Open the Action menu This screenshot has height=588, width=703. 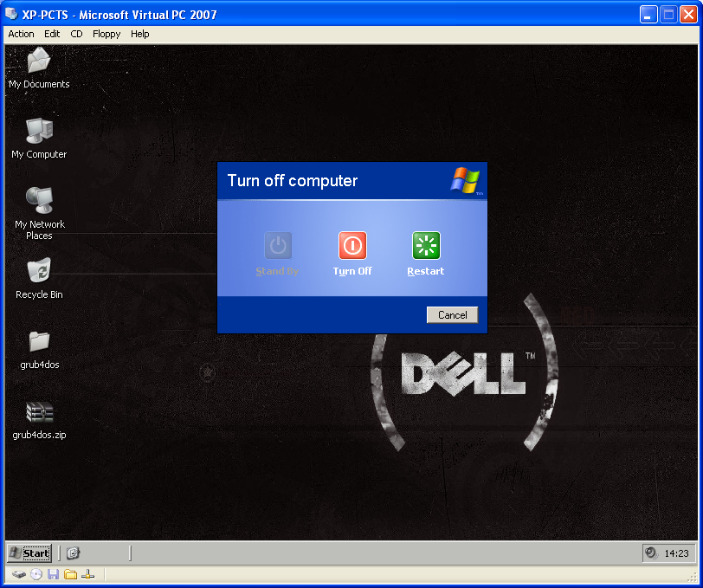pos(21,34)
